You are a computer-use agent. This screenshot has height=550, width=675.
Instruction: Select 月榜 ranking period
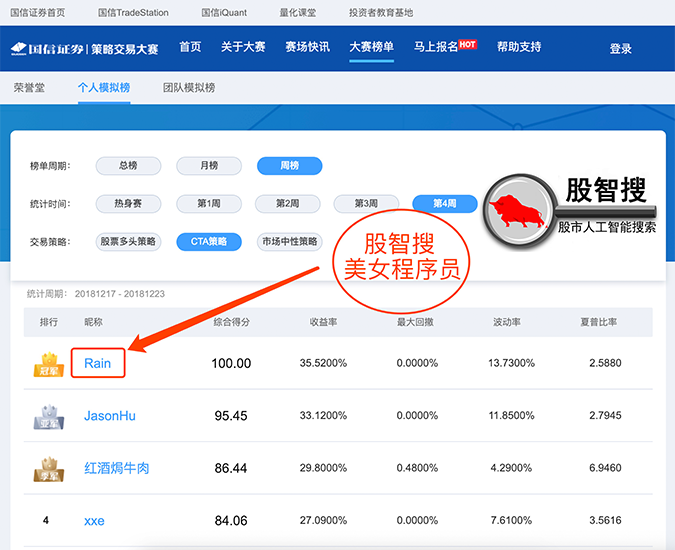[x=209, y=166]
